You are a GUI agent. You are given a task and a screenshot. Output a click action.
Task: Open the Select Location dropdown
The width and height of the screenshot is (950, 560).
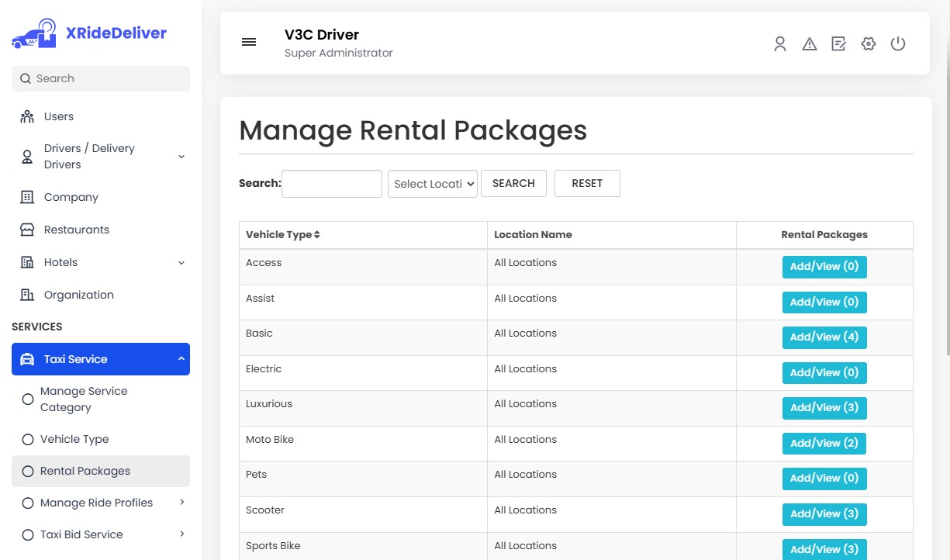click(x=432, y=184)
